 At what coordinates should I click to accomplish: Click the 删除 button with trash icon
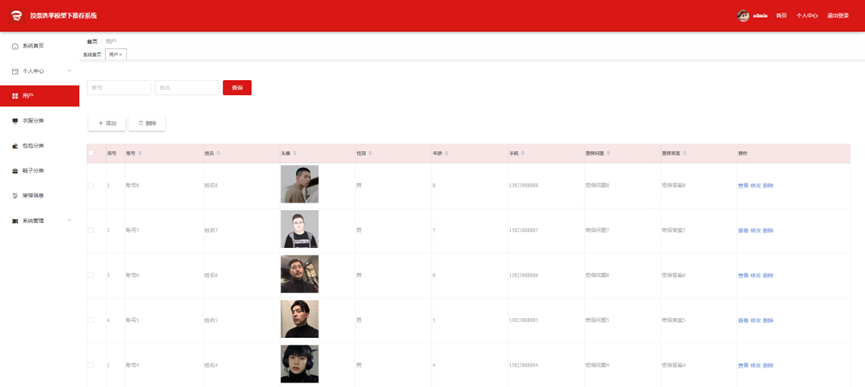[x=147, y=123]
